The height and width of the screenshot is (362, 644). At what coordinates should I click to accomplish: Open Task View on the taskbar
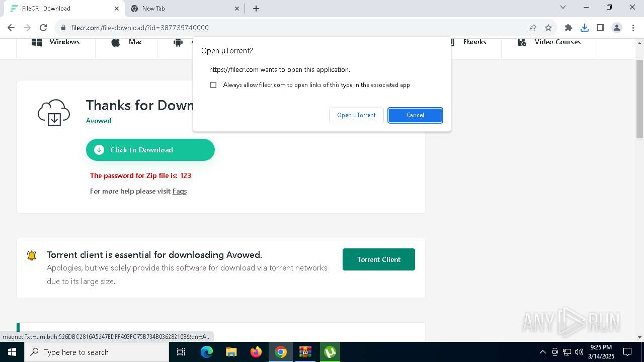[x=181, y=352]
